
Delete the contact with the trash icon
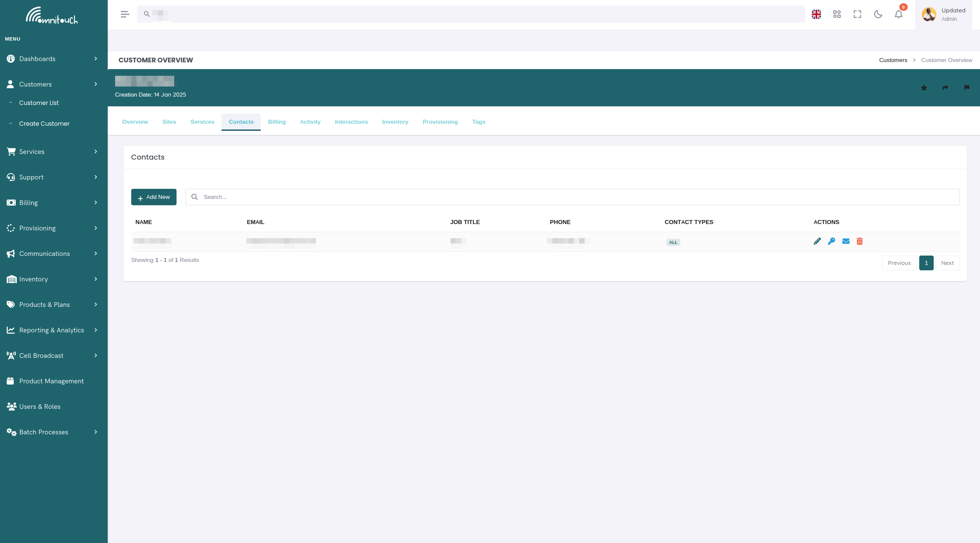(860, 241)
